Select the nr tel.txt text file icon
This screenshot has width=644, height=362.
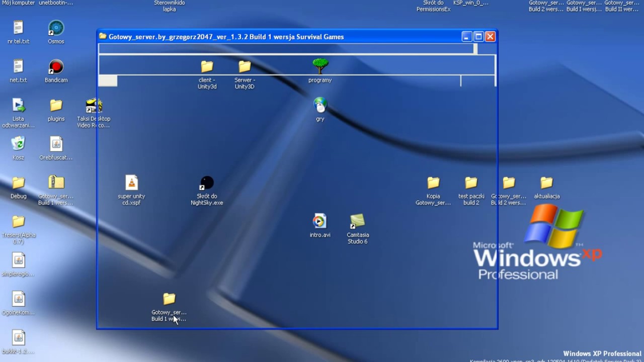pyautogui.click(x=18, y=28)
